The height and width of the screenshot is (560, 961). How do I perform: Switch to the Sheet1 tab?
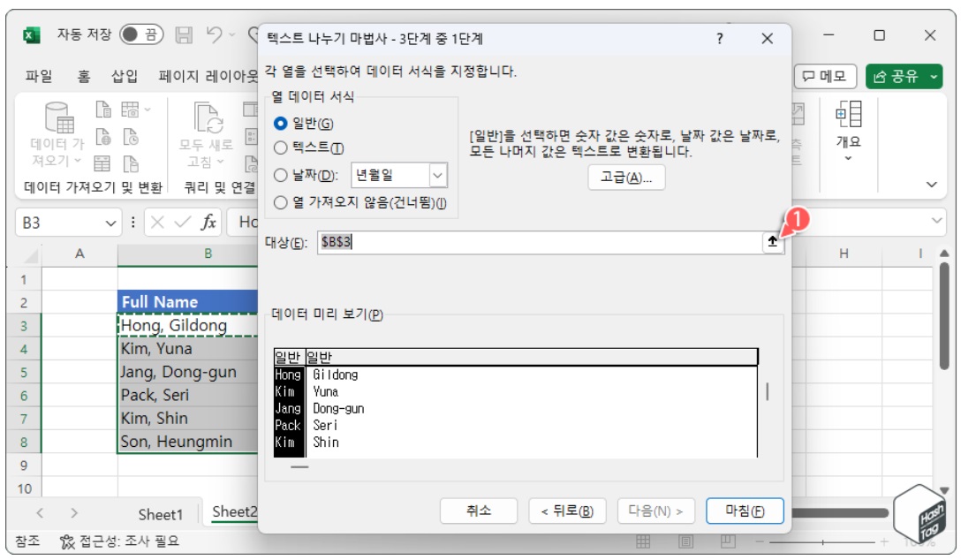pyautogui.click(x=161, y=513)
